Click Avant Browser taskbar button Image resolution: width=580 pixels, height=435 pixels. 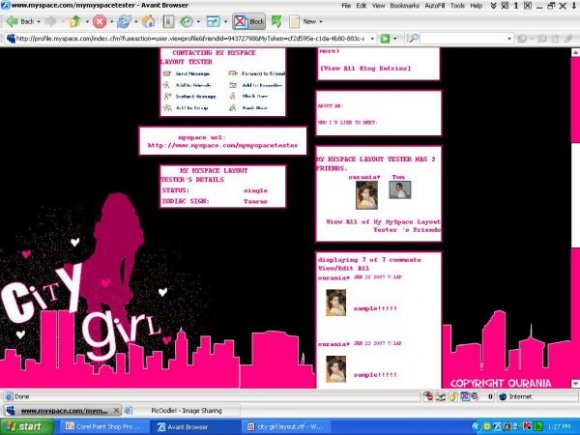point(195,426)
